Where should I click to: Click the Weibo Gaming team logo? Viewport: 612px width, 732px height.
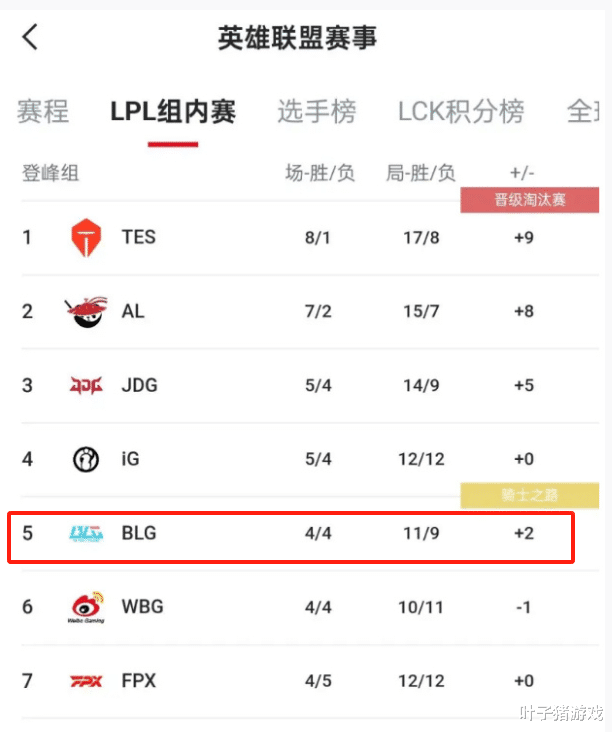tap(86, 607)
